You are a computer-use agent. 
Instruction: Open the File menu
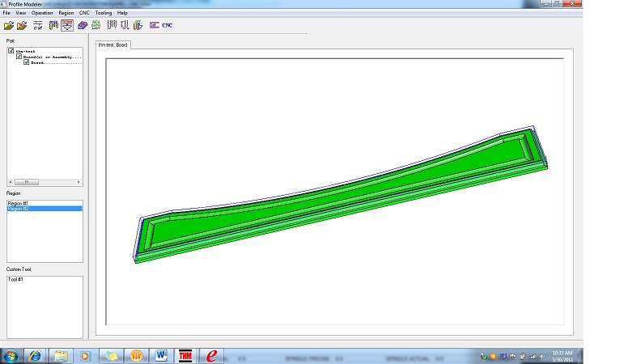7,13
